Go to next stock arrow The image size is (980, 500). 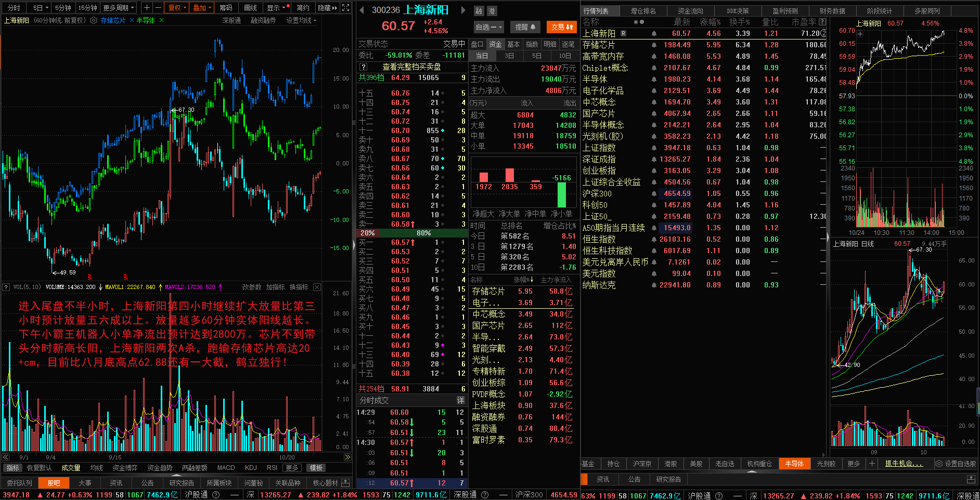click(463, 10)
